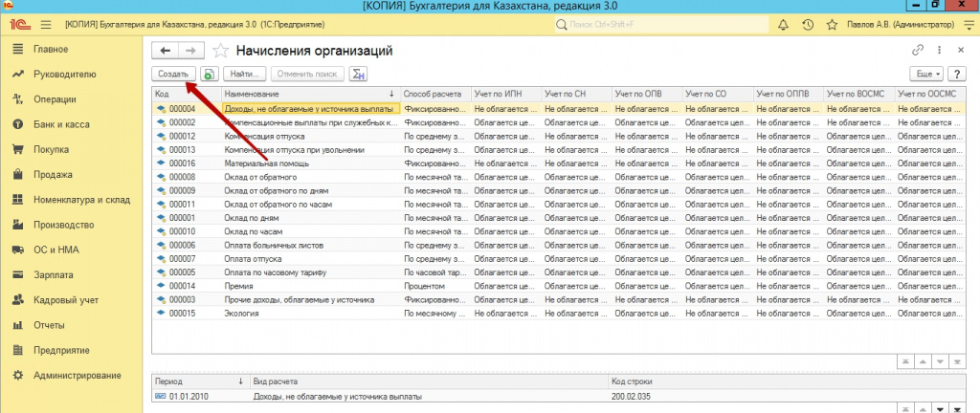Viewport: 980px width, 413px height.
Task: Click the Учет по ИПН column header
Action: click(x=505, y=94)
